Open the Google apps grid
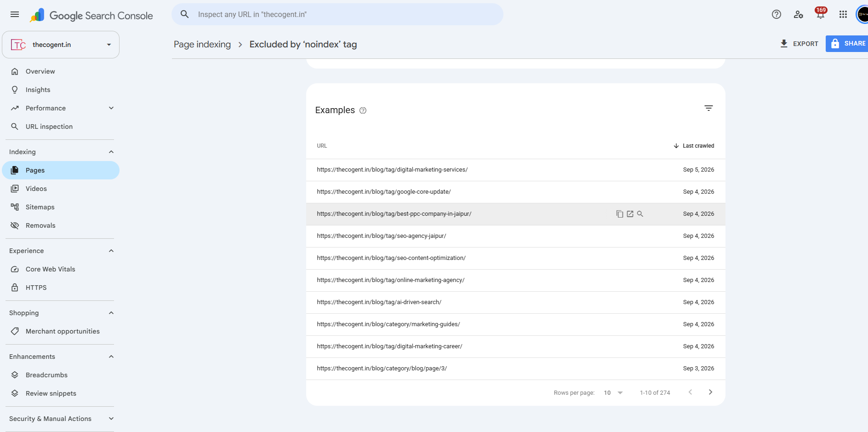Image resolution: width=868 pixels, height=432 pixels. point(843,14)
